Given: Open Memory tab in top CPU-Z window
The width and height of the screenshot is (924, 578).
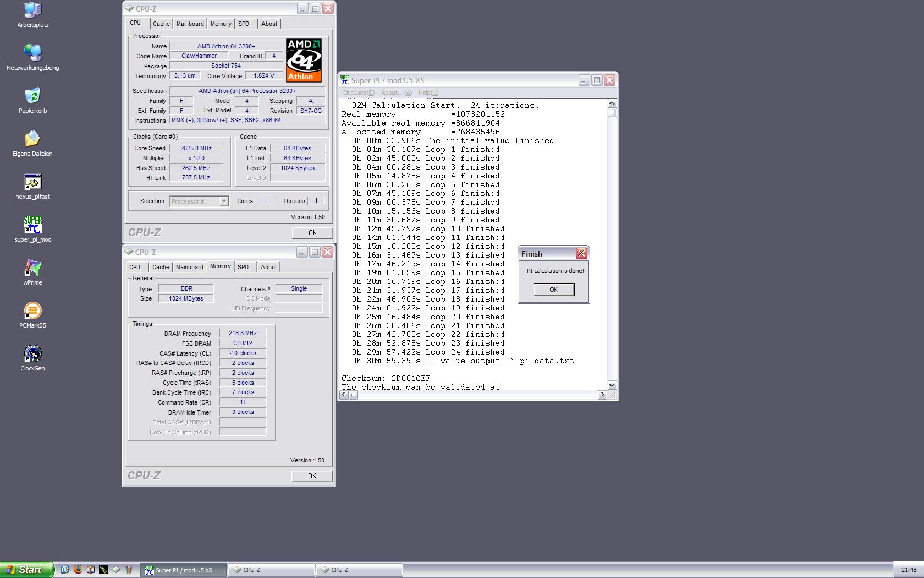Looking at the screenshot, I should tap(221, 24).
